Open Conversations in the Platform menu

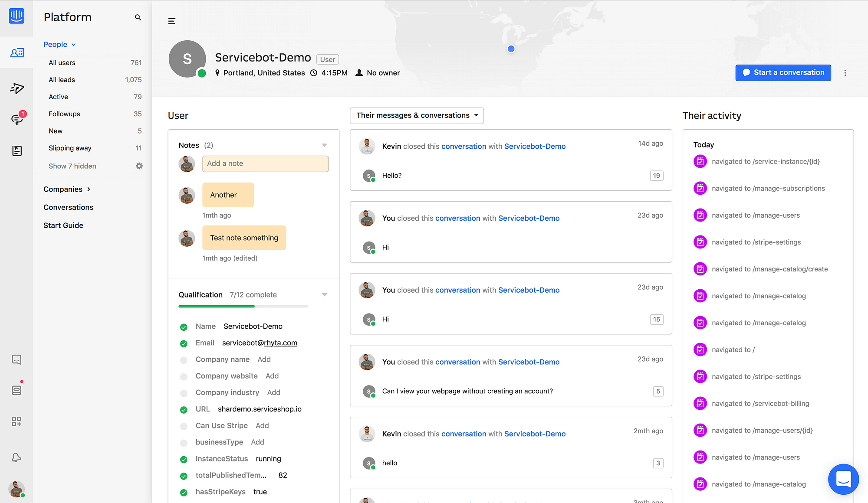(68, 207)
